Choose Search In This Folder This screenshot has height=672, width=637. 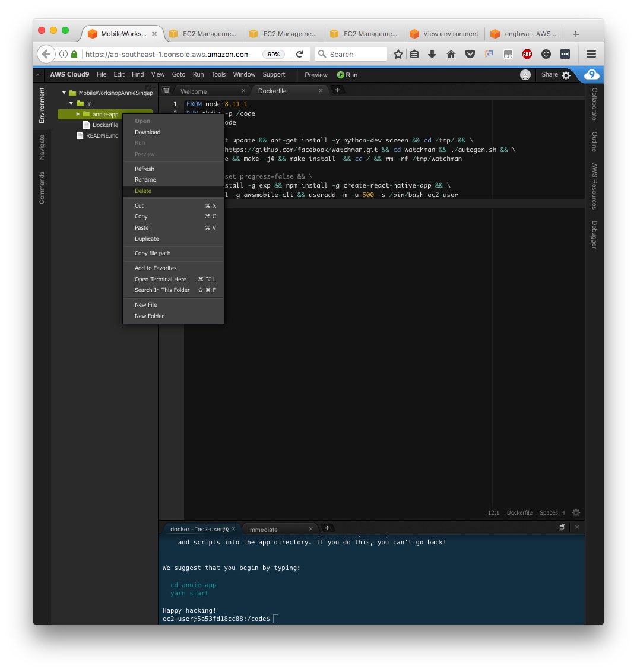173,290
